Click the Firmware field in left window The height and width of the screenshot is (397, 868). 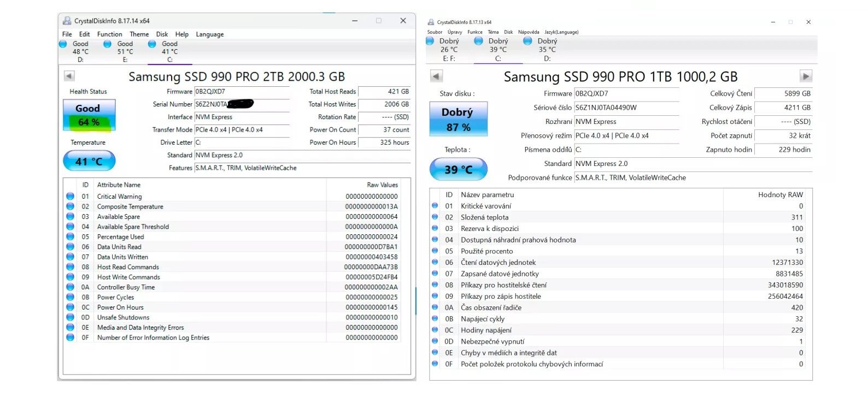[242, 92]
